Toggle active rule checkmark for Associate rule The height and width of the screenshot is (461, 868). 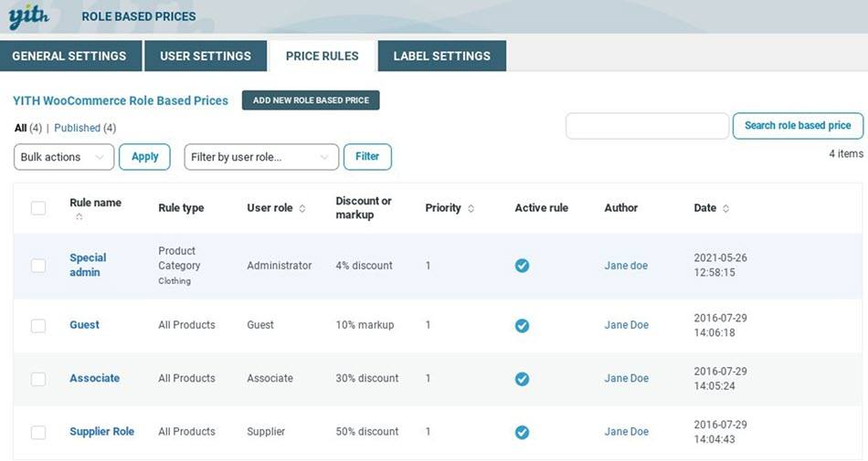(x=522, y=379)
